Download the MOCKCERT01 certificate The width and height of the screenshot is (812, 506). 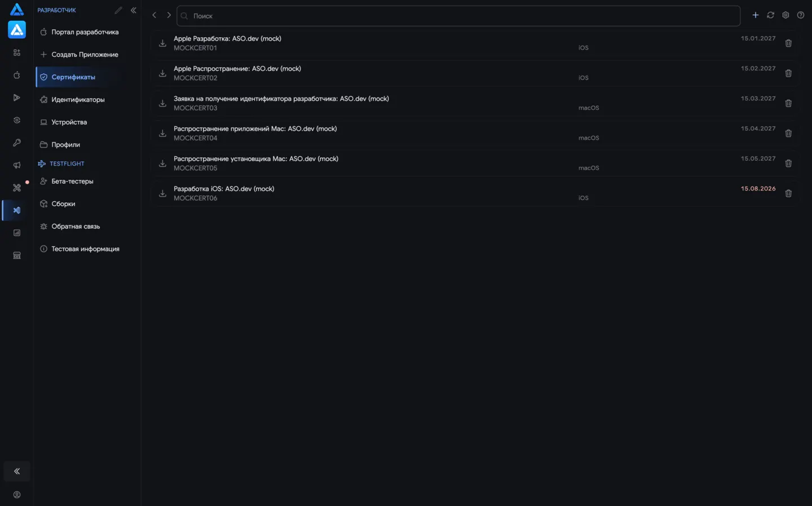pyautogui.click(x=162, y=43)
